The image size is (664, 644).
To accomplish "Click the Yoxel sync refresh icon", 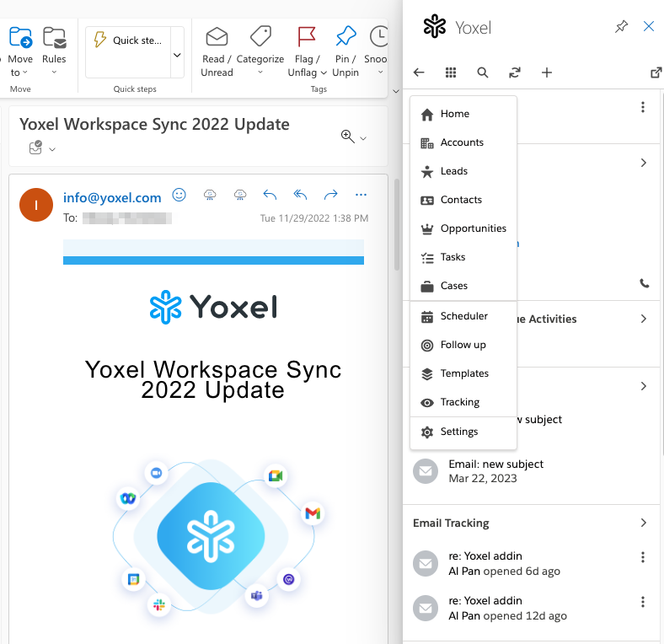I will click(515, 72).
